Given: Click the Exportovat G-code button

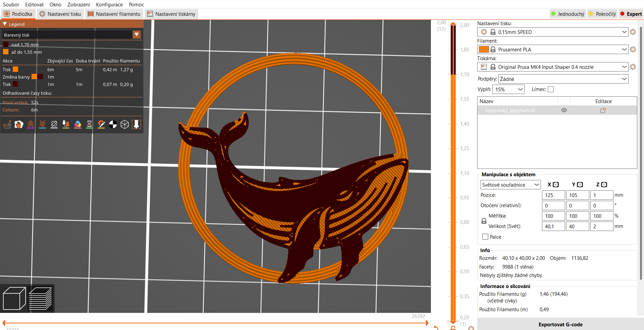Looking at the screenshot, I should [x=560, y=324].
